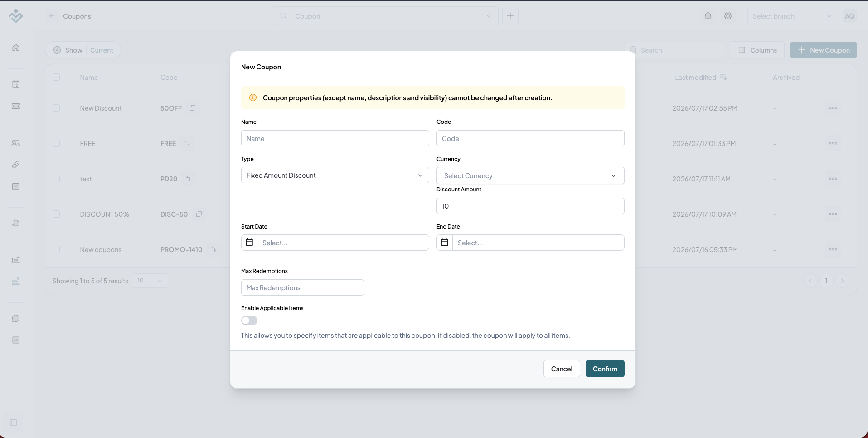Image resolution: width=868 pixels, height=438 pixels.
Task: Click the Show Current filter chip
Action: pos(83,50)
